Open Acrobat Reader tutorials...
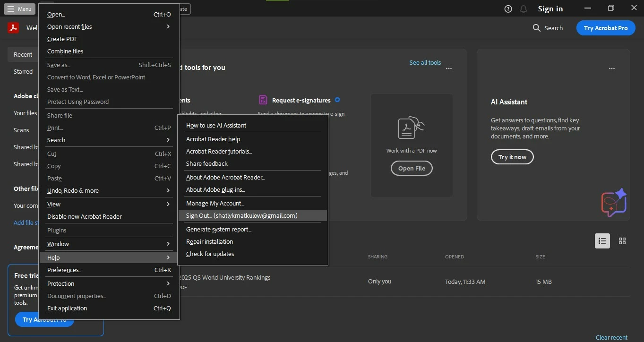Image resolution: width=644 pixels, height=342 pixels. click(253, 151)
